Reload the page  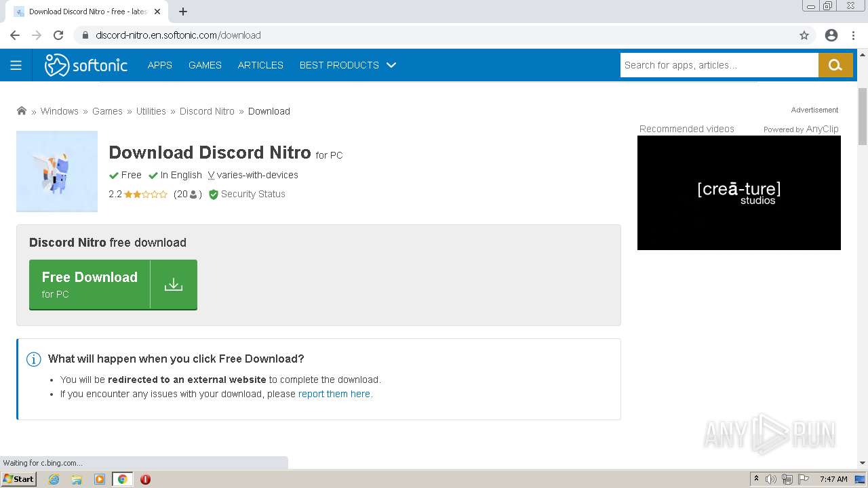(58, 35)
